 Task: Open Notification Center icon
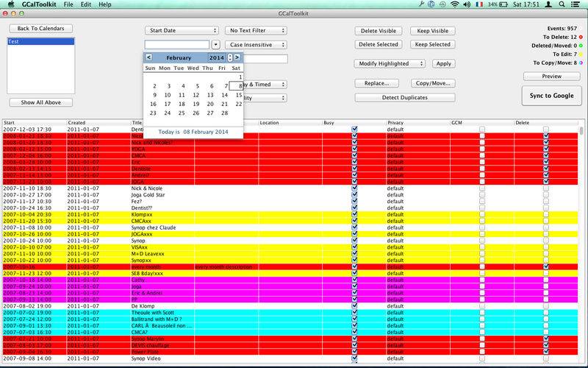(x=578, y=4)
